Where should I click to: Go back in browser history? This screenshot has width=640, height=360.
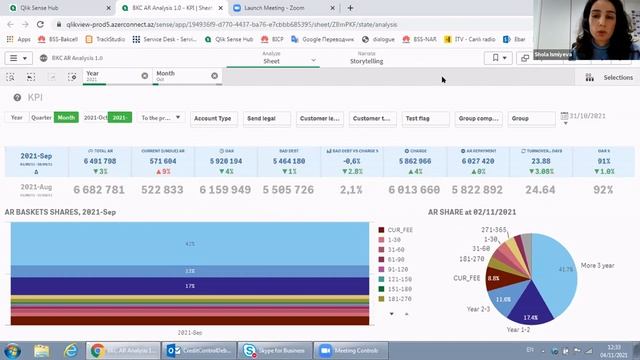click(x=10, y=24)
